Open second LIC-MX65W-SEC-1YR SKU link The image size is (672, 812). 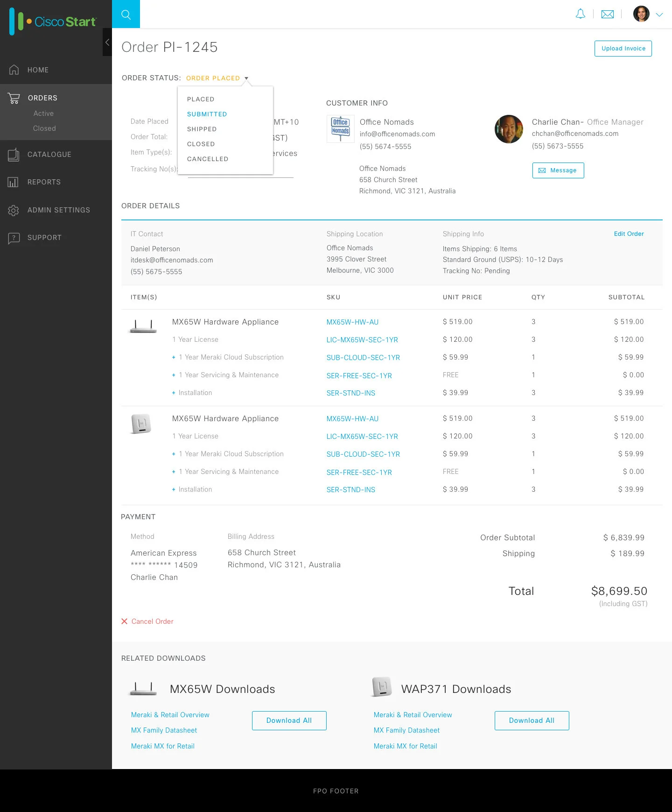pyautogui.click(x=362, y=437)
